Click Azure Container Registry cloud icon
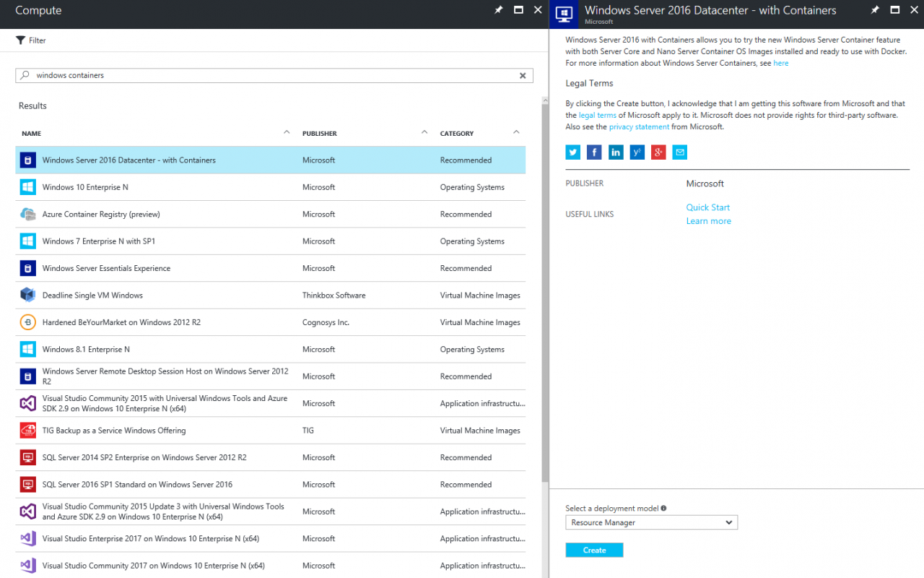The width and height of the screenshot is (924, 578). pos(27,214)
